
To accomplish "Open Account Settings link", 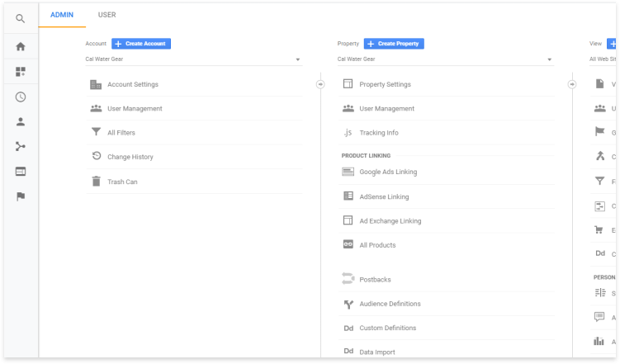I will (x=133, y=84).
